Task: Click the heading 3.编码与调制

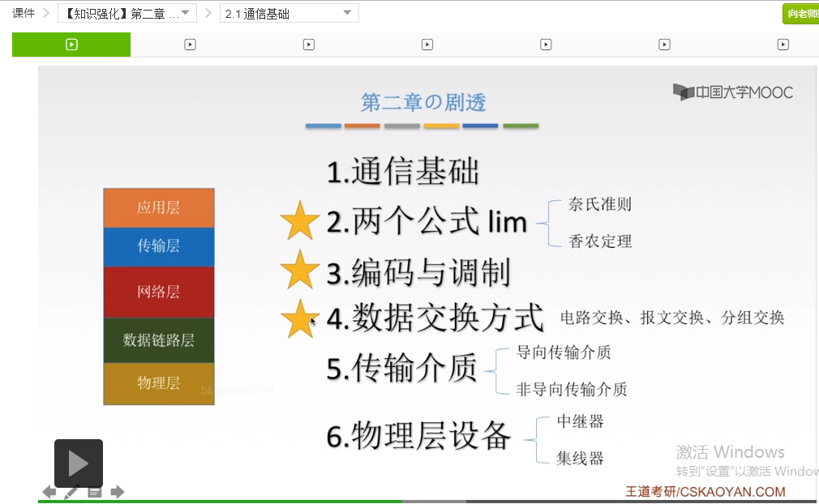Action: (x=418, y=271)
